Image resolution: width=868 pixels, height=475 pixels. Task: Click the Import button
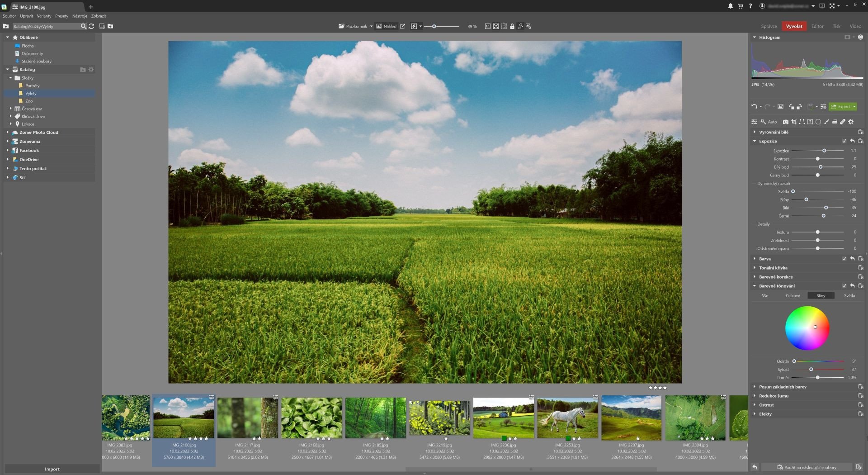52,469
